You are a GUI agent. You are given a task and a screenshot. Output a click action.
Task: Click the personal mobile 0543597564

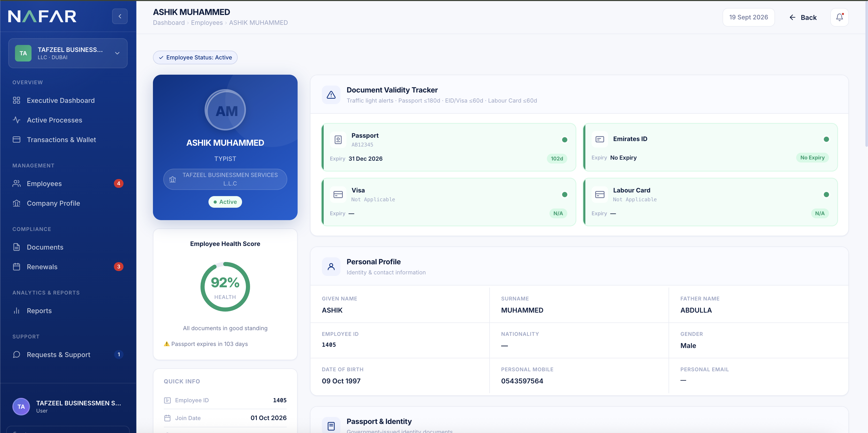(522, 381)
